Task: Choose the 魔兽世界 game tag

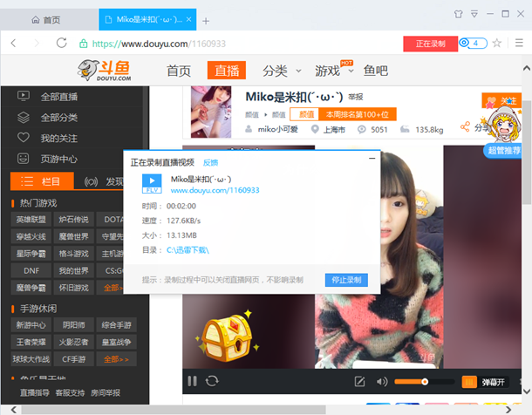Action: tap(73, 236)
